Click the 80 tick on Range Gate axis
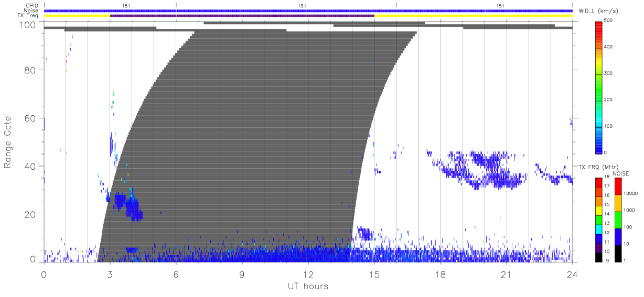 click(x=29, y=70)
